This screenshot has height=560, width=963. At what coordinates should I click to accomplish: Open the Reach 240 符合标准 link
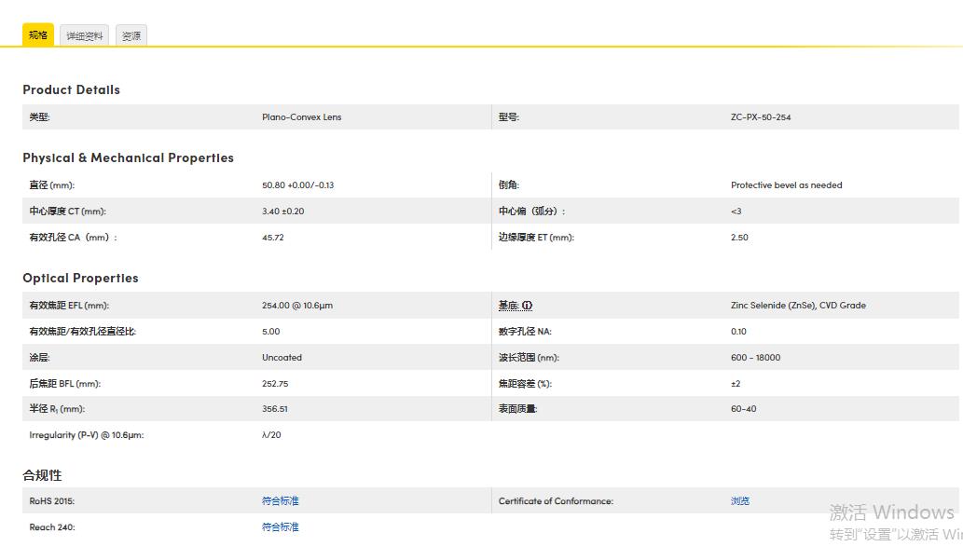280,527
